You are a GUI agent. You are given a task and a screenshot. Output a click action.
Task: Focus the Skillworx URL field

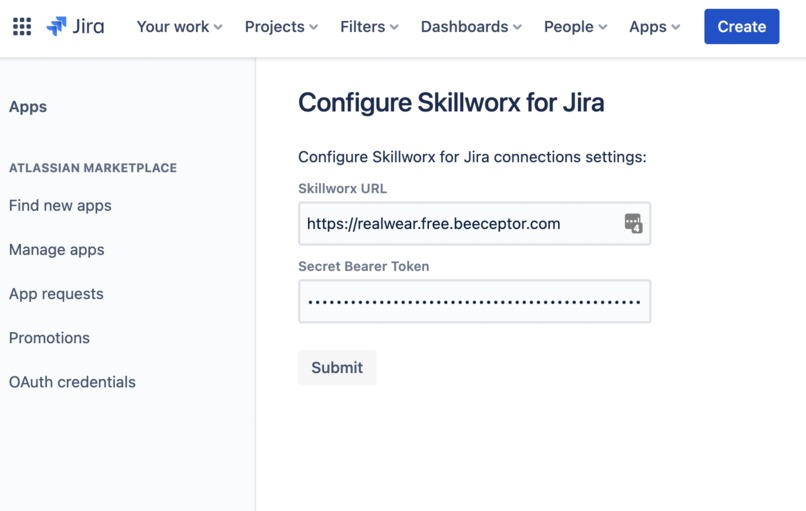tap(474, 224)
